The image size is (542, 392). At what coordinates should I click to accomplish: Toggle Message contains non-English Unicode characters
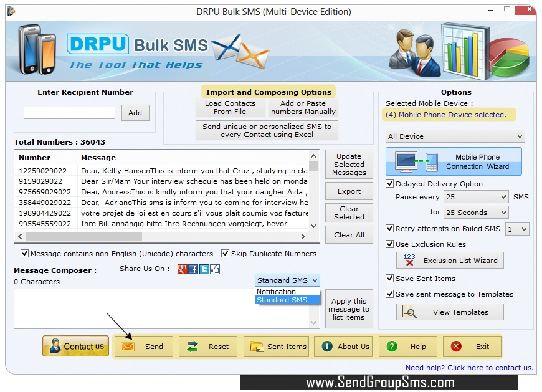click(x=24, y=254)
